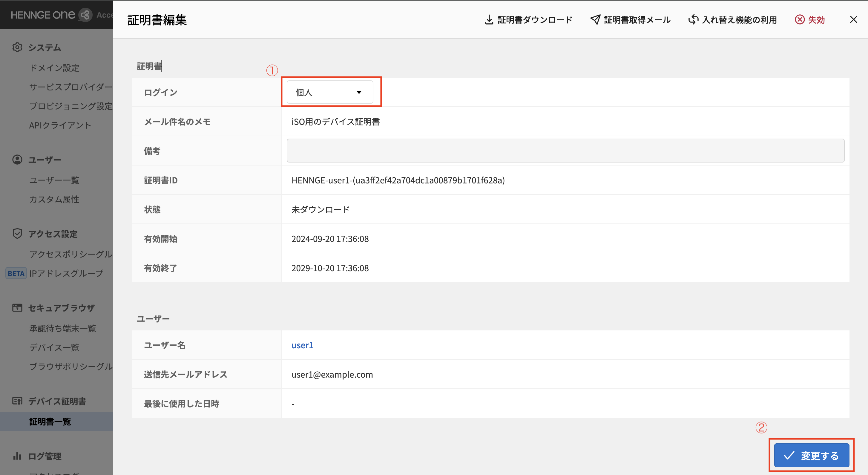The image size is (868, 475).
Task: Open 承認待ち端末一覧 menu item
Action: [63, 328]
